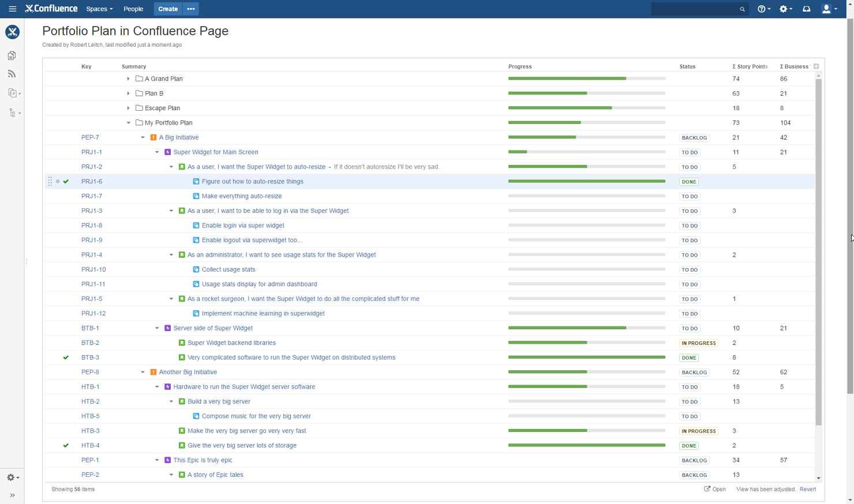Open the space logo in the sidebar
This screenshot has height=504, width=854.
(12, 32)
